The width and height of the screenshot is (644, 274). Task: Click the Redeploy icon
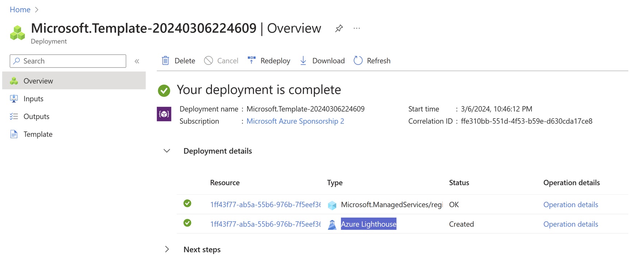pos(251,60)
